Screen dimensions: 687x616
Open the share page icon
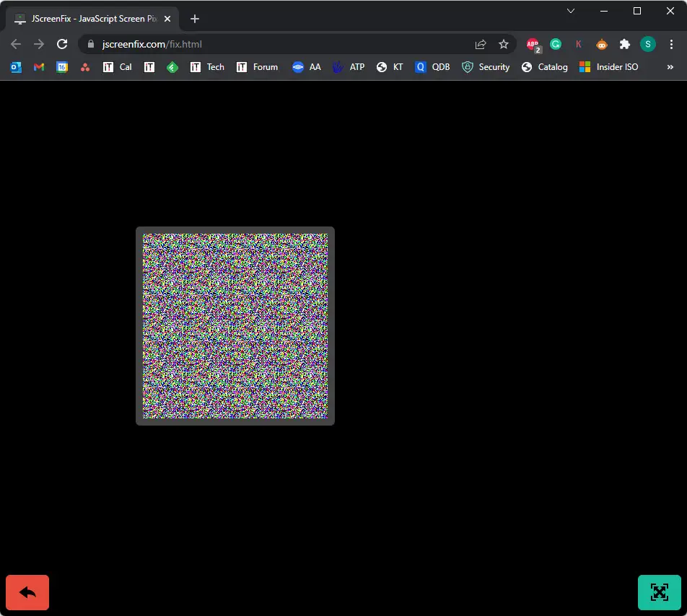coord(481,44)
